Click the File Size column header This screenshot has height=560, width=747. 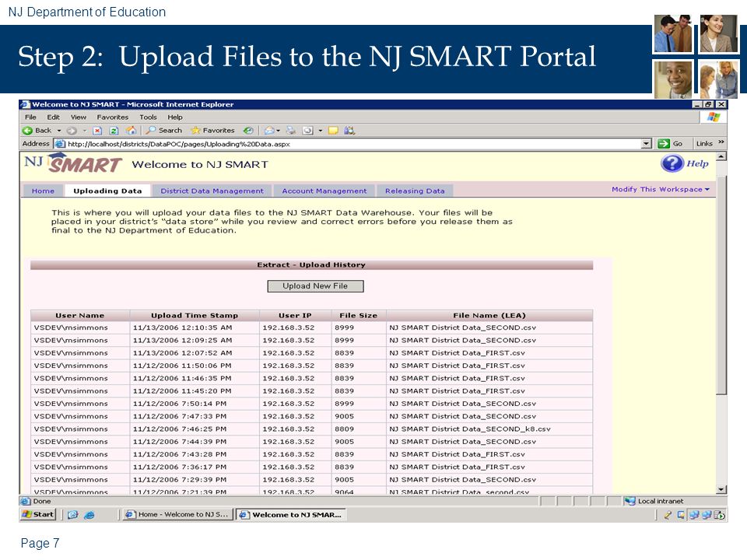click(x=358, y=315)
